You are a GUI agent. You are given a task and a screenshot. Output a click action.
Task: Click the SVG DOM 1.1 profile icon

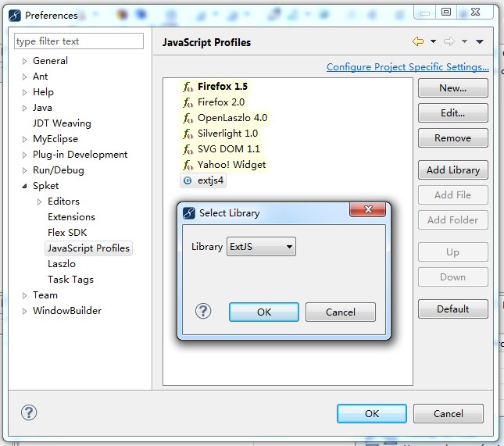click(x=188, y=149)
